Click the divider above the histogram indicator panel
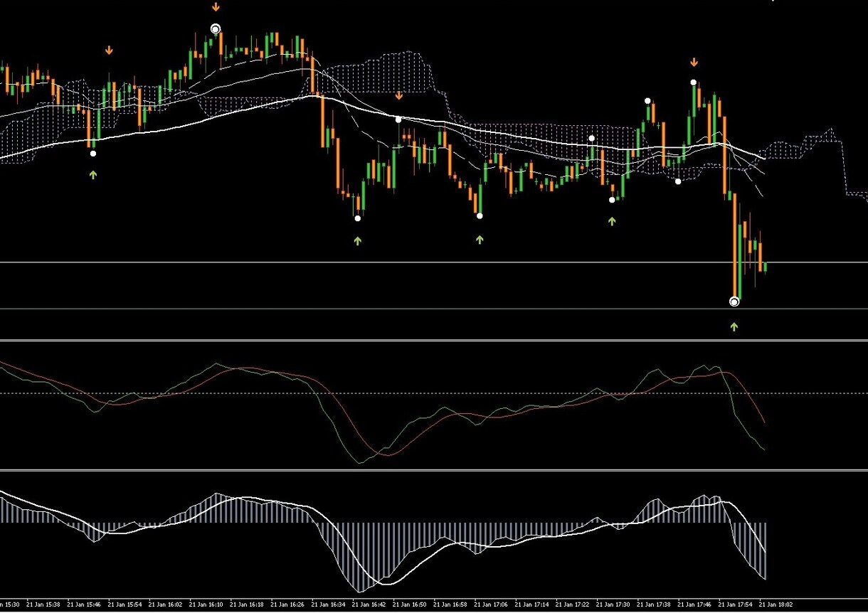Image resolution: width=868 pixels, height=613 pixels. click(x=434, y=470)
